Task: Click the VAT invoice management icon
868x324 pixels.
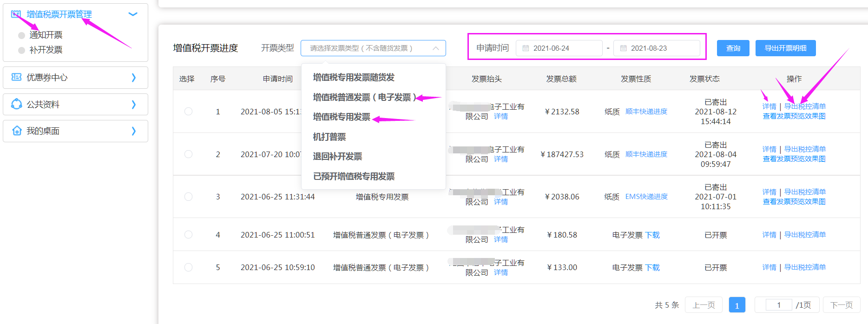Action: tap(16, 14)
